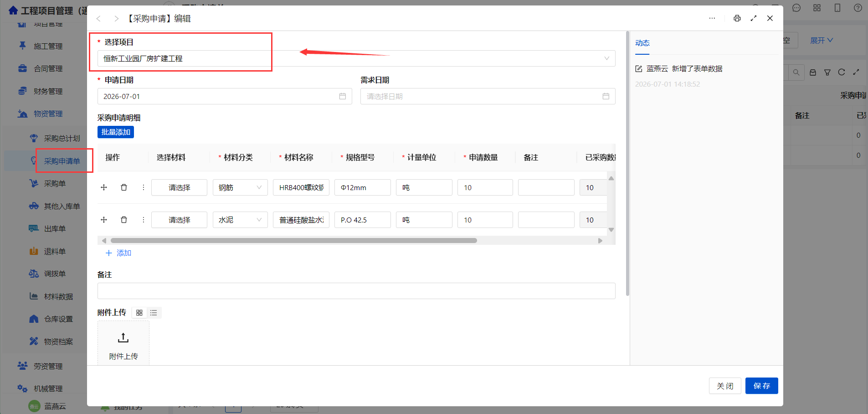The image size is (868, 414).
Task: Select 物资档案 in sidebar
Action: point(58,342)
